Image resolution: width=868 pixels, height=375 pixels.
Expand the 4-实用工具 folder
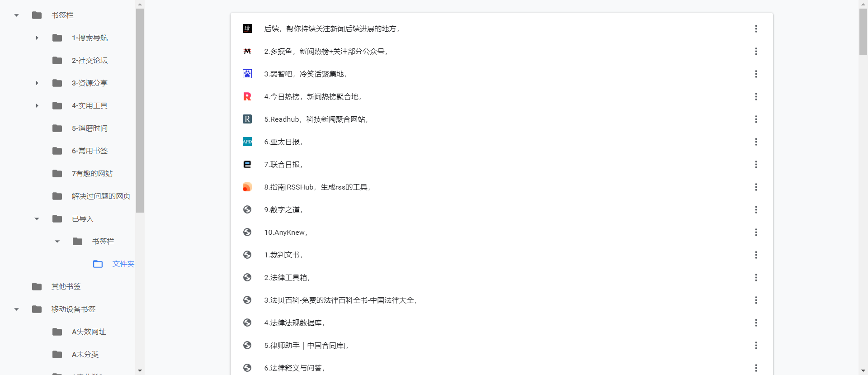tap(37, 106)
